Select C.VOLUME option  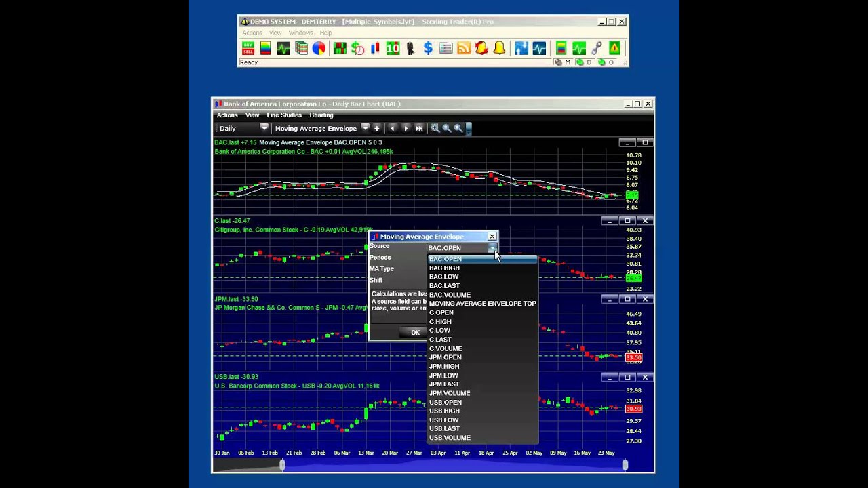(x=482, y=348)
